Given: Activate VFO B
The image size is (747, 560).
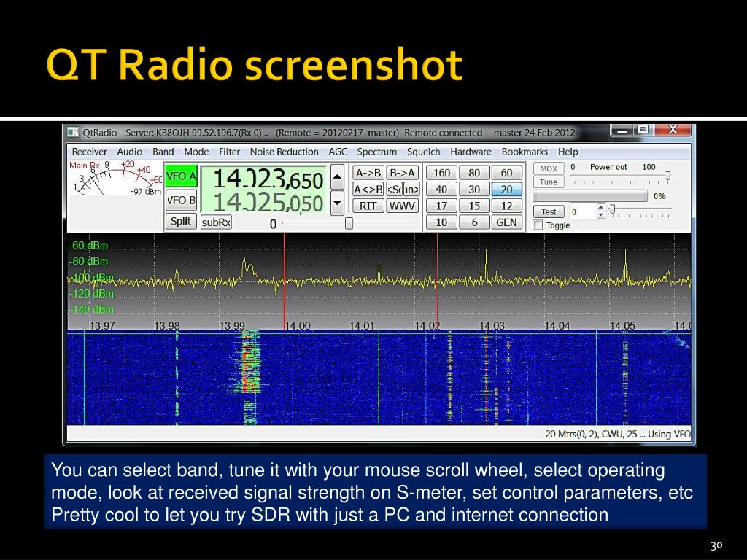Looking at the screenshot, I should (x=181, y=201).
